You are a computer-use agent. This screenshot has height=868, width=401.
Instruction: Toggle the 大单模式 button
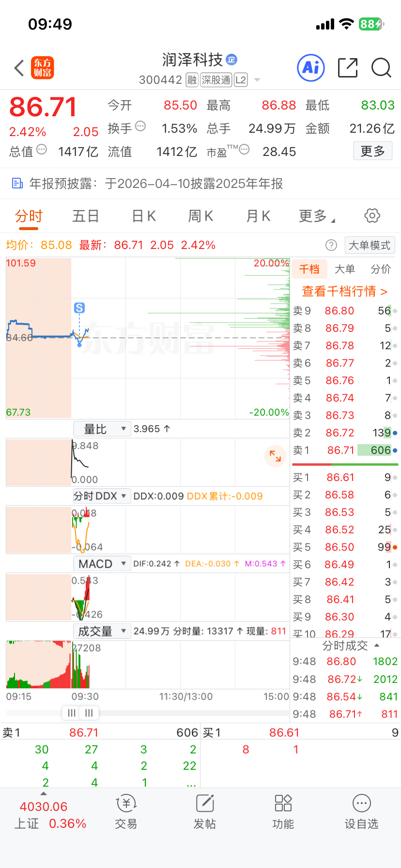point(370,245)
